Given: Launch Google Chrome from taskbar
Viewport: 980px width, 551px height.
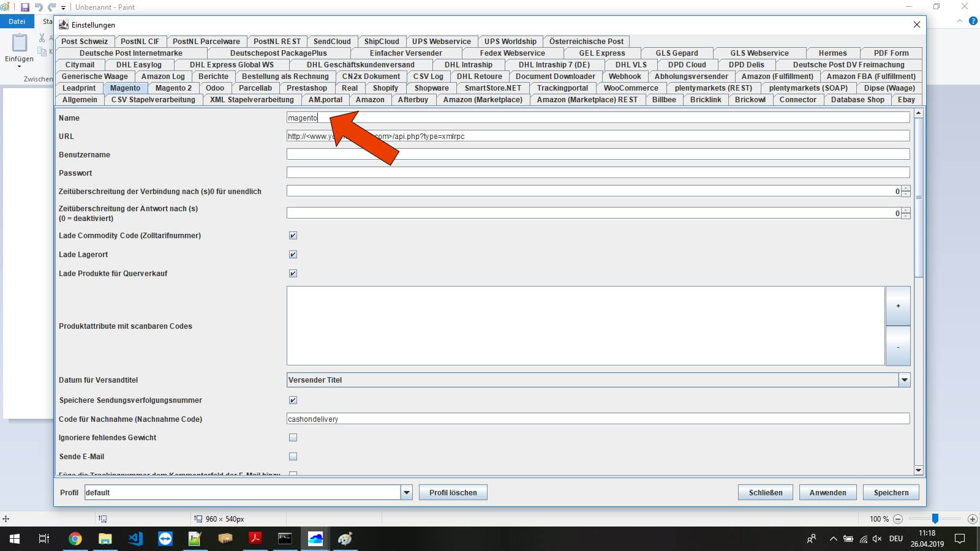Looking at the screenshot, I should click(75, 539).
